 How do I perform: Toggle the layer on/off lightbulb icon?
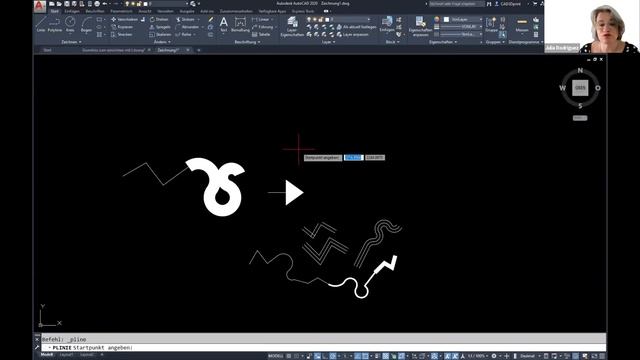309,19
